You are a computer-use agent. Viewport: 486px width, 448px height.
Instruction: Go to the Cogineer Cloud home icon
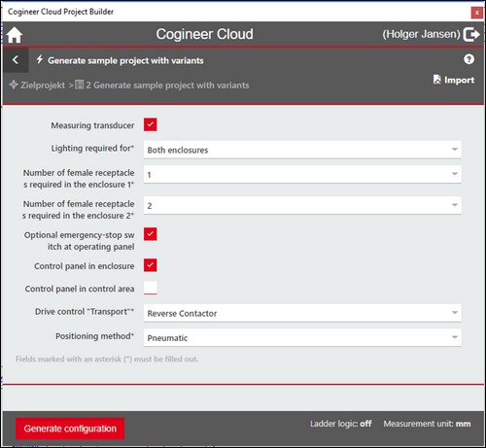pyautogui.click(x=15, y=35)
